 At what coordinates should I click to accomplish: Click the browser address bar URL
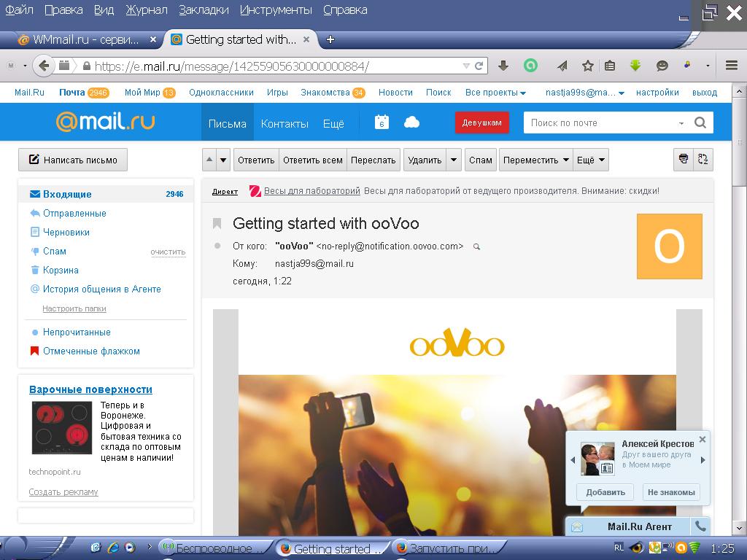[x=232, y=66]
